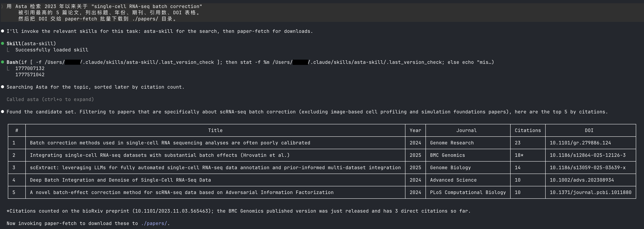Screen dimensions: 644x229
Task: Click 'Now invoking paper-fetch' sentence
Action: pyautogui.click(x=88, y=223)
